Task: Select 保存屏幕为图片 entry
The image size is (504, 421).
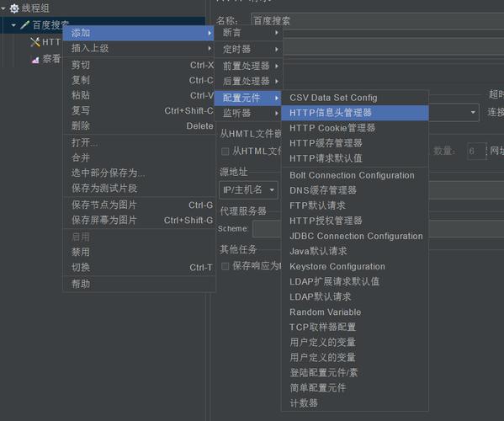Action: 139,220
